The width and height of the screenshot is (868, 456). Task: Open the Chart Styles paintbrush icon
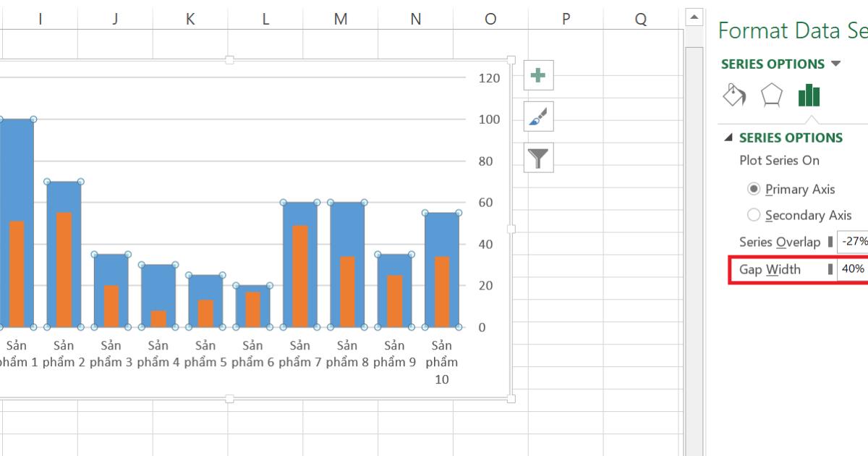point(537,117)
